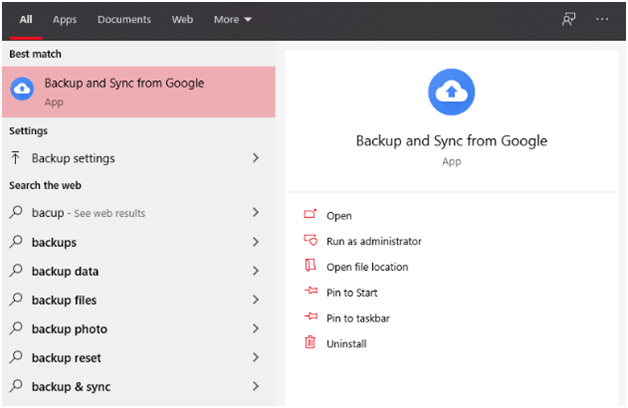Click the Backup and Sync from Google title in preview
This screenshot has height=408, width=628.
[451, 141]
